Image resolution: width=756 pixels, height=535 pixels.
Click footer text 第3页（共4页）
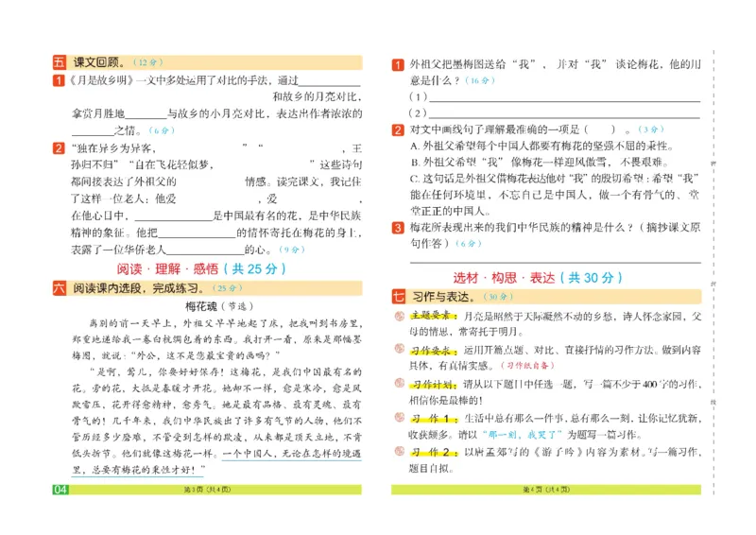coord(207,490)
